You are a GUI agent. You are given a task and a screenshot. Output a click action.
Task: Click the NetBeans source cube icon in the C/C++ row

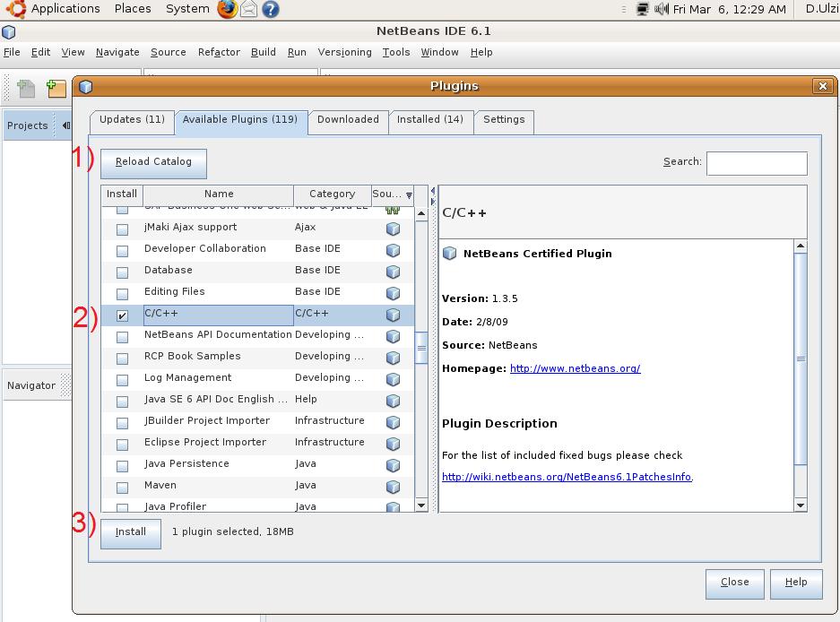pos(393,315)
